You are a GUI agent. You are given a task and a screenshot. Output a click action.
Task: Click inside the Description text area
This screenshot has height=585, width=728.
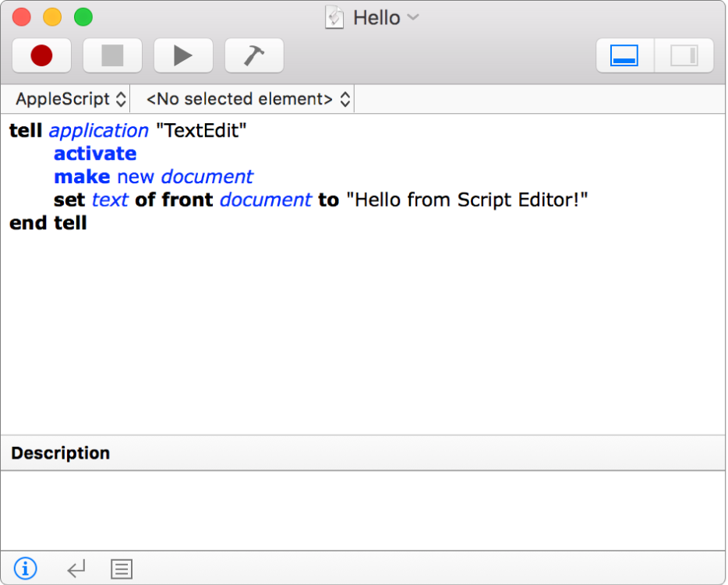(363, 510)
